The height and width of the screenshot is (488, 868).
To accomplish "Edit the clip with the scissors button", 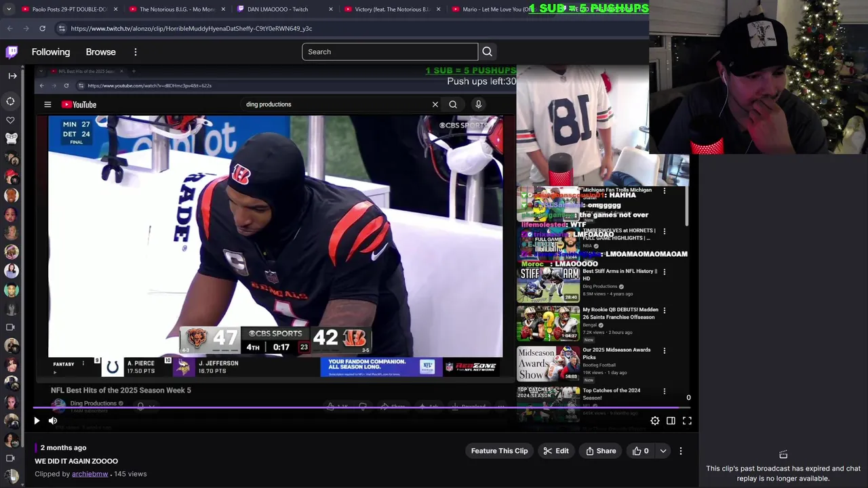I will [x=556, y=451].
